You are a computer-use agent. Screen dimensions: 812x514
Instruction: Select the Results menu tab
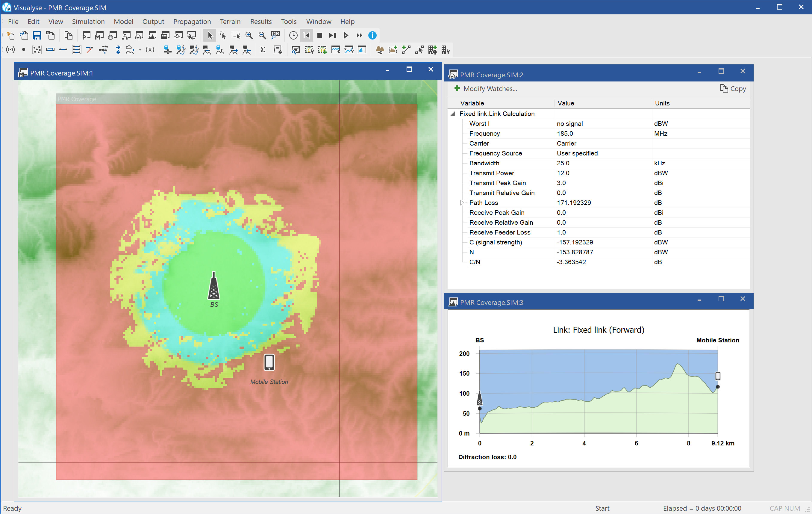point(260,21)
